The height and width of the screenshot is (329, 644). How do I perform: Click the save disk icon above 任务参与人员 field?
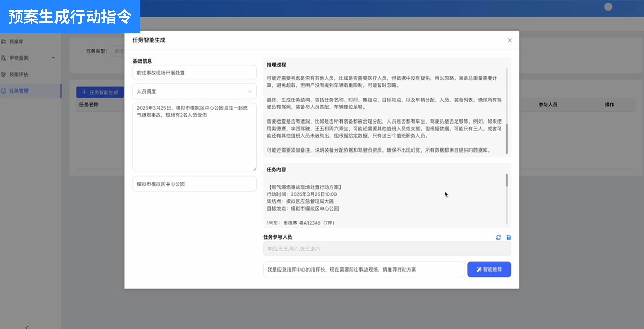(509, 237)
